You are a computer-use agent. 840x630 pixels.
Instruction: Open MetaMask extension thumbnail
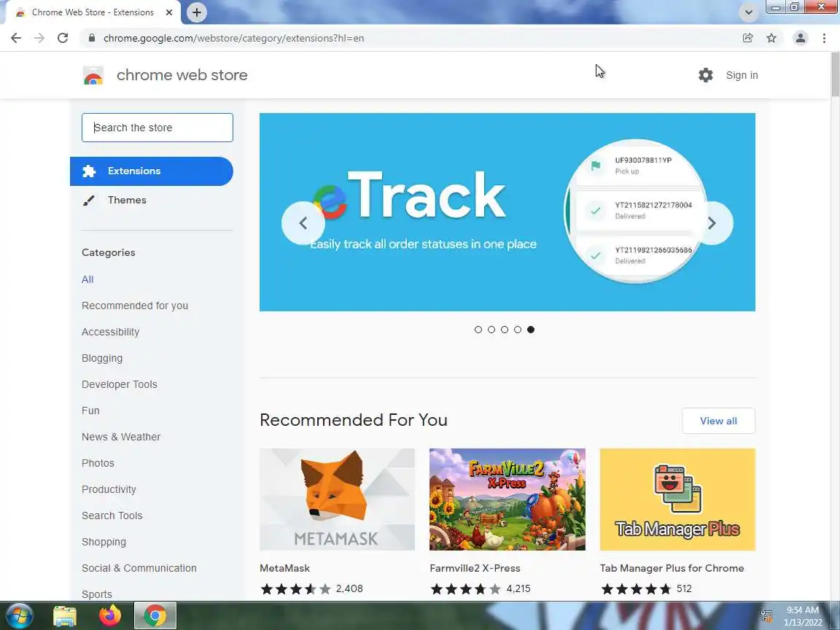point(338,499)
